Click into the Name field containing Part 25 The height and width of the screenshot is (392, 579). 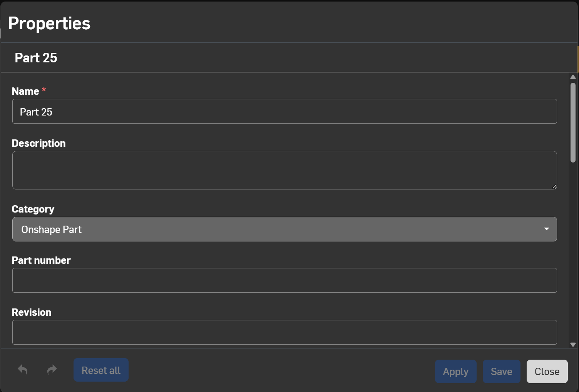(284, 112)
